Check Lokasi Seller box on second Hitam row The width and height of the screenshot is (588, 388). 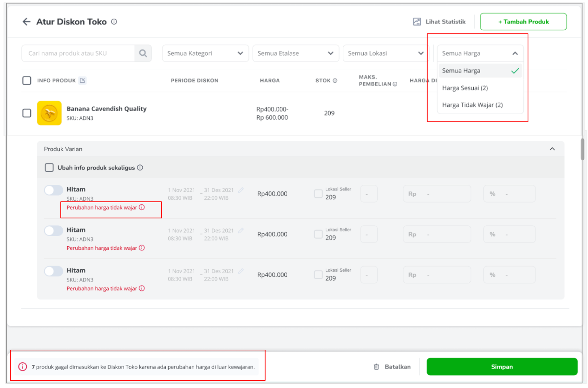tap(318, 234)
